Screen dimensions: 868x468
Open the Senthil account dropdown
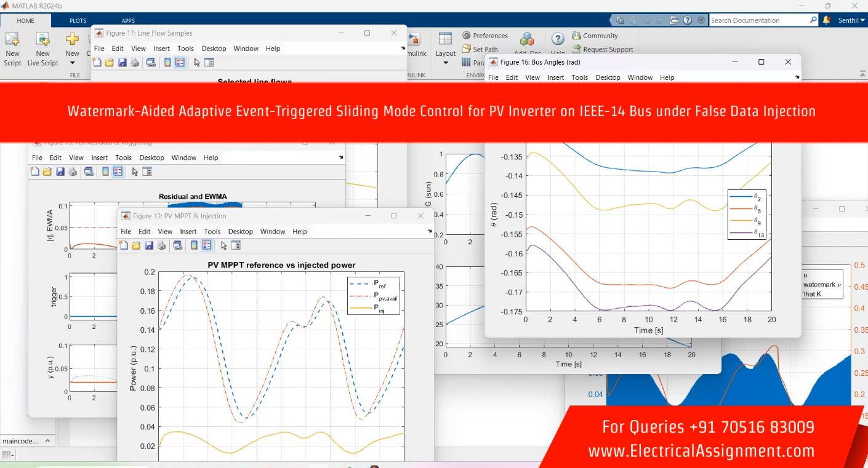pyautogui.click(x=851, y=20)
